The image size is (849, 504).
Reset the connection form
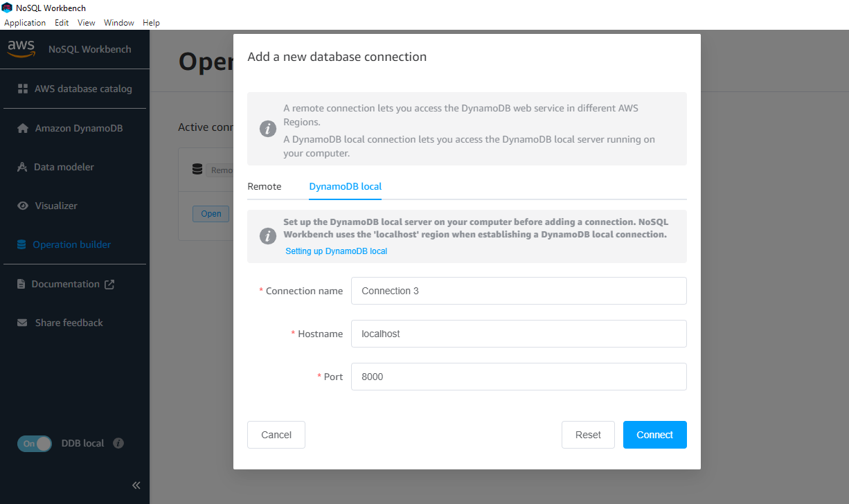pyautogui.click(x=588, y=434)
